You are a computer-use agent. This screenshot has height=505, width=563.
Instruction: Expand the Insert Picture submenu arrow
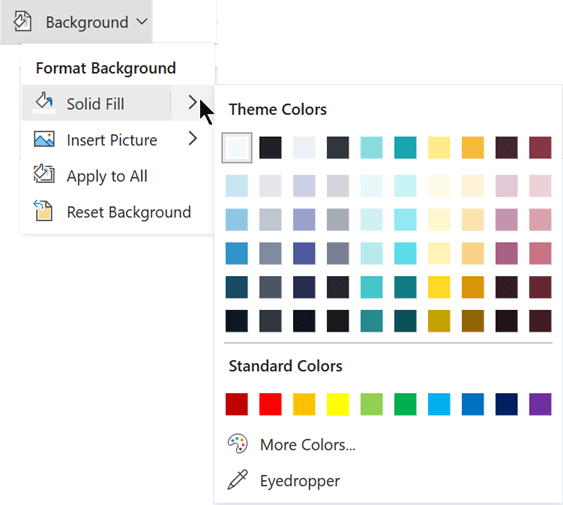(192, 138)
